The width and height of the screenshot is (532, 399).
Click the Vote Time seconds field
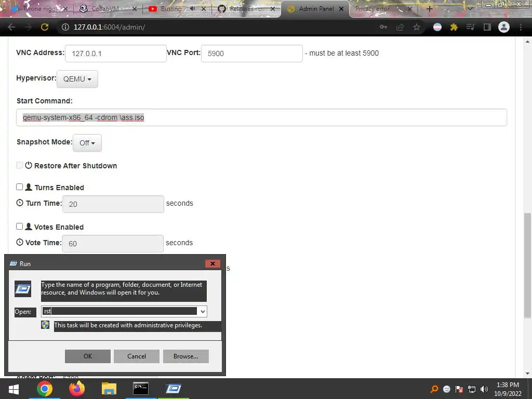pos(113,244)
